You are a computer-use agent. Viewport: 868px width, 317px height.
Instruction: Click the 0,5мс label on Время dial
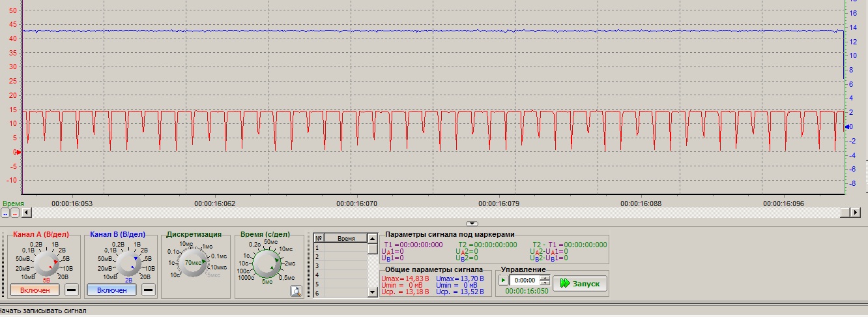287,277
